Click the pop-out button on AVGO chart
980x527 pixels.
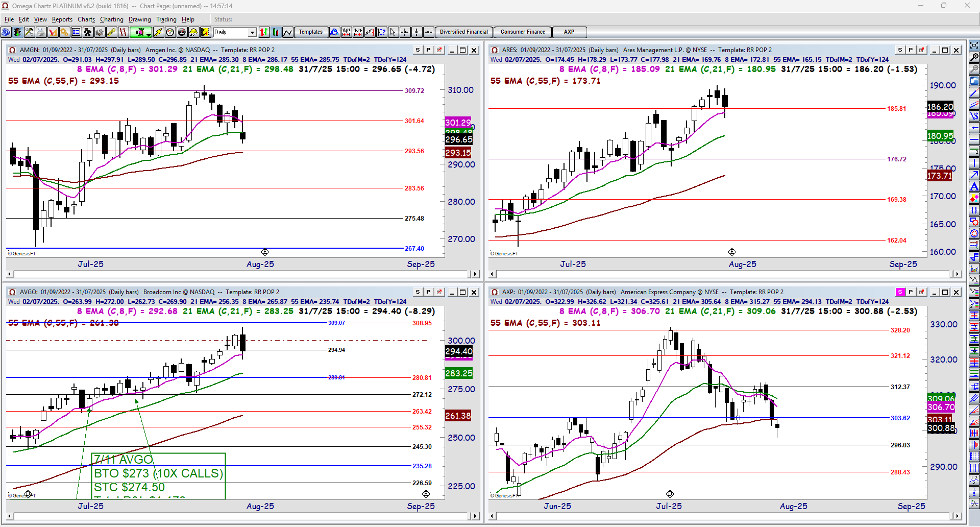click(439, 292)
